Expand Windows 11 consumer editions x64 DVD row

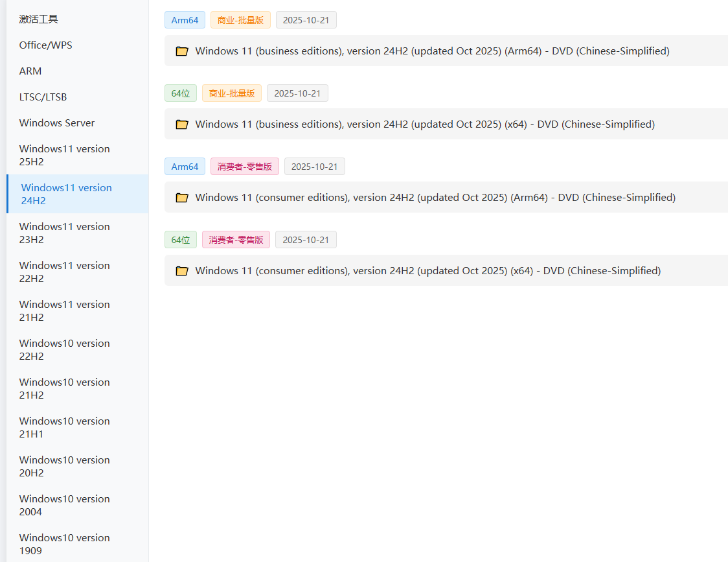click(x=427, y=271)
